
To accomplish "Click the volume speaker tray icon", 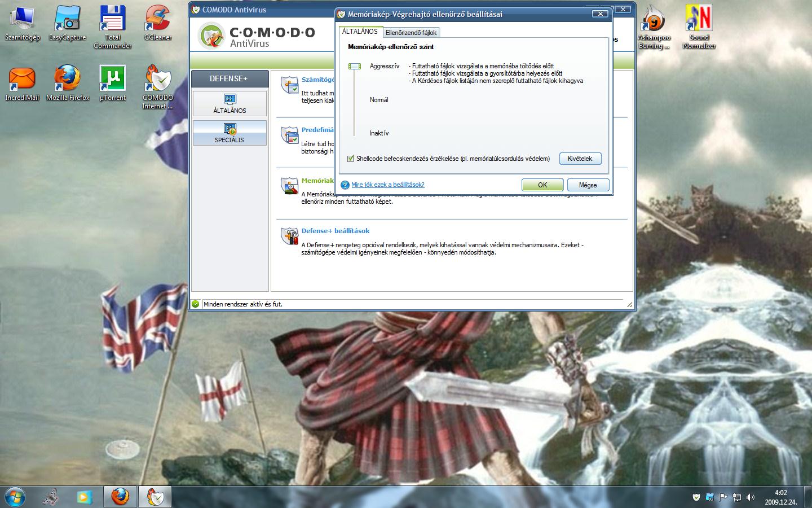I will [x=751, y=497].
